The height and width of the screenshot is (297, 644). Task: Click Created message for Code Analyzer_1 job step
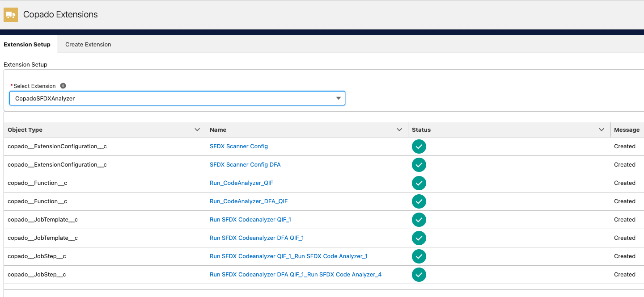pyautogui.click(x=625, y=256)
